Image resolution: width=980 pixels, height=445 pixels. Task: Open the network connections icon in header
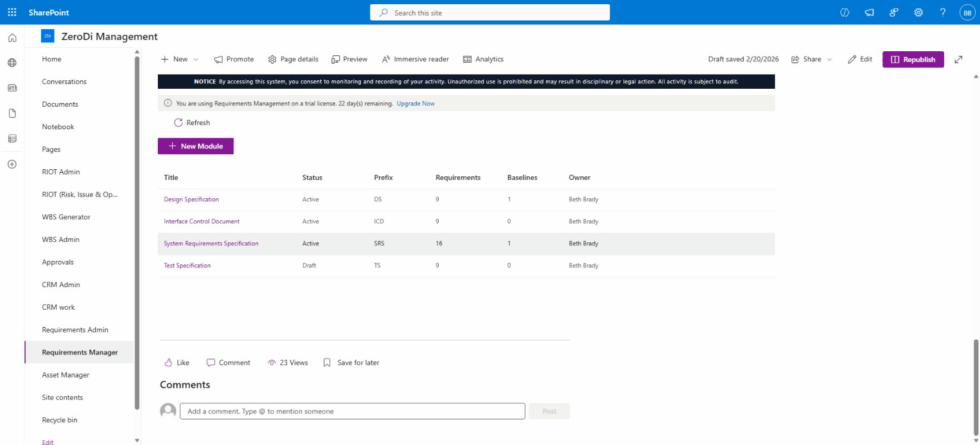(894, 13)
